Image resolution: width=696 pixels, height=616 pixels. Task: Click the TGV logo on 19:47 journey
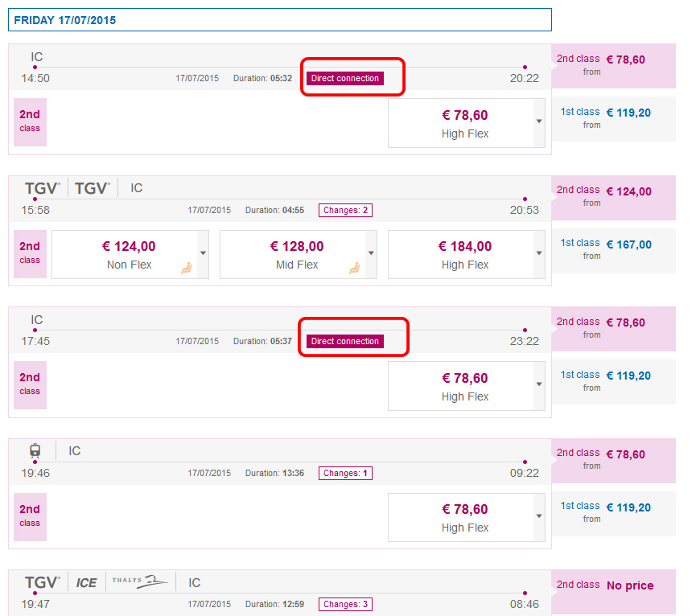42,582
